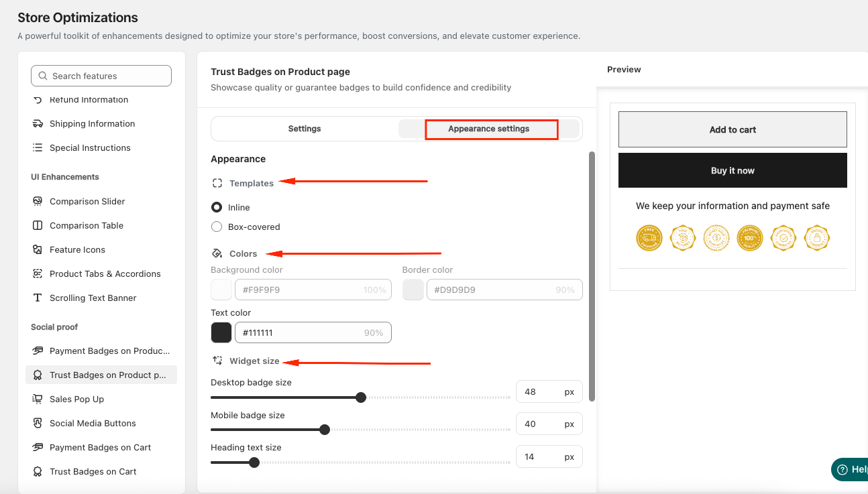The width and height of the screenshot is (868, 494).
Task: Click the Scrolling Text Banner icon
Action: pyautogui.click(x=38, y=298)
